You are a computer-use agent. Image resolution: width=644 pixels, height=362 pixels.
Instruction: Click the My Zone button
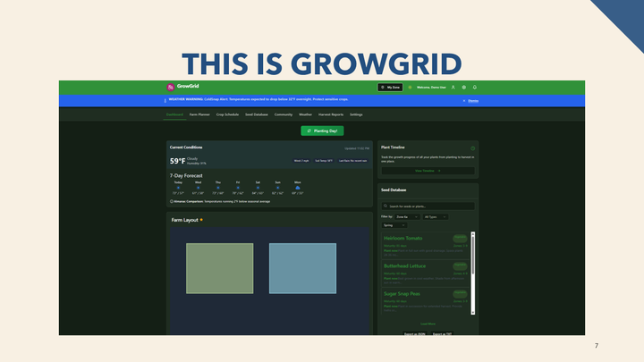coord(390,88)
